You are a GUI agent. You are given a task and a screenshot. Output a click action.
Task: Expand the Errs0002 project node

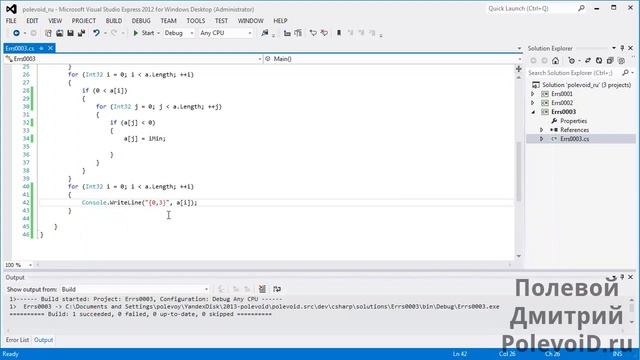pyautogui.click(x=532, y=103)
